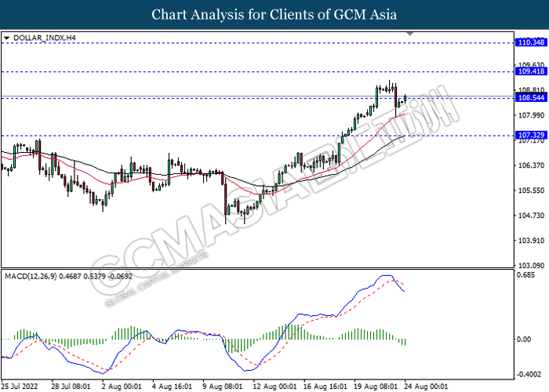Click the Chart Analysis for Clients title
The image size is (549, 392).
[x=274, y=14]
